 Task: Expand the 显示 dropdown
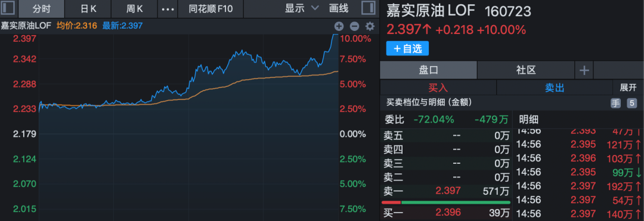[x=302, y=8]
